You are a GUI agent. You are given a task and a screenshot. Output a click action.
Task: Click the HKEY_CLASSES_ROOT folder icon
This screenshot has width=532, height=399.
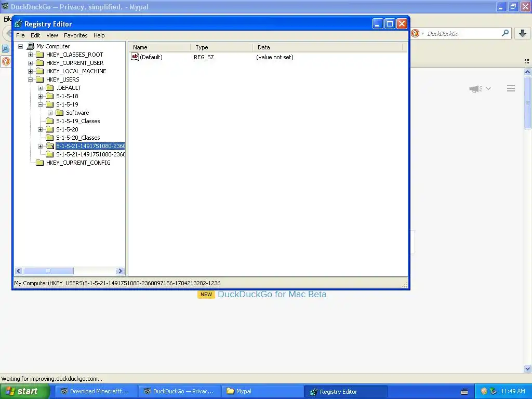(39, 54)
